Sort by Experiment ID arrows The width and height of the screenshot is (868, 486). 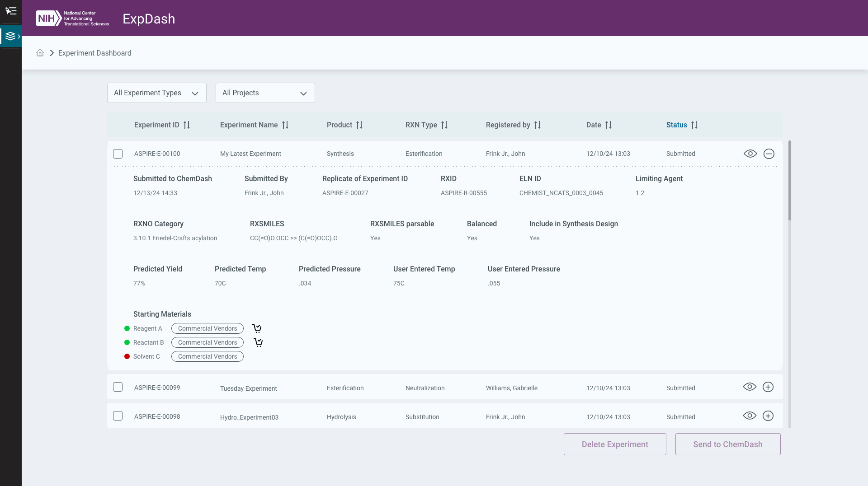pyautogui.click(x=187, y=125)
